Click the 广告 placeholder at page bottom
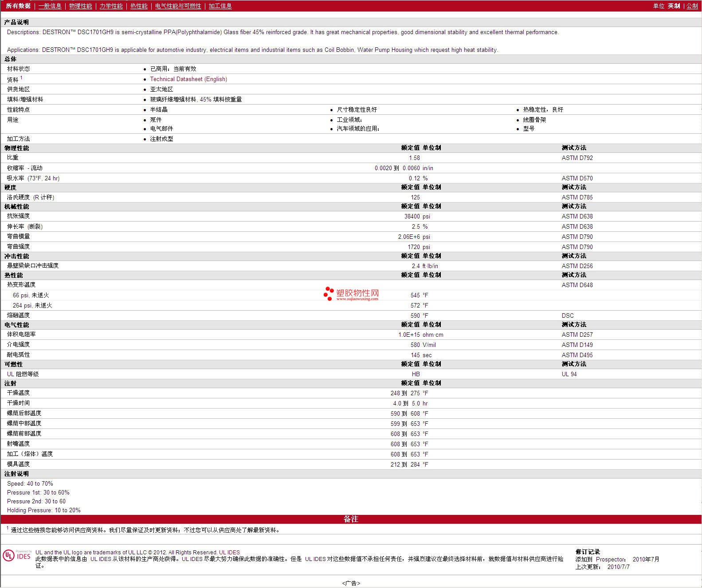The width and height of the screenshot is (702, 588). [351, 583]
